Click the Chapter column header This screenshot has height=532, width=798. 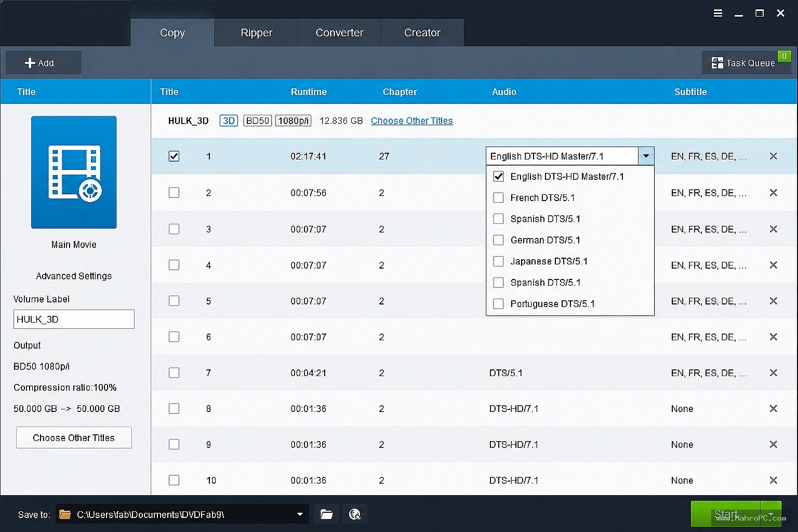(x=400, y=92)
